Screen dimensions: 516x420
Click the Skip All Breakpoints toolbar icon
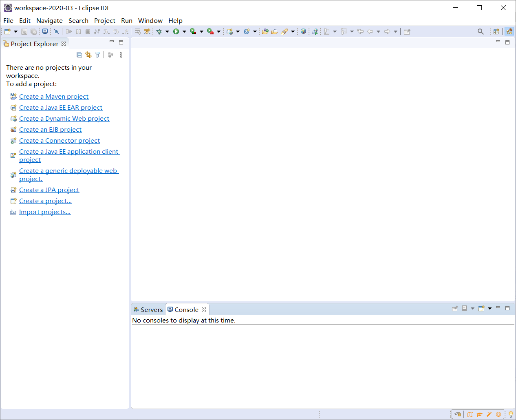click(x=56, y=31)
